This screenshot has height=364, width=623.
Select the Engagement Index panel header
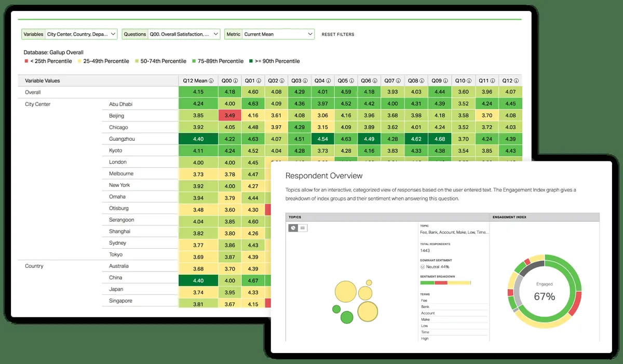click(x=511, y=217)
